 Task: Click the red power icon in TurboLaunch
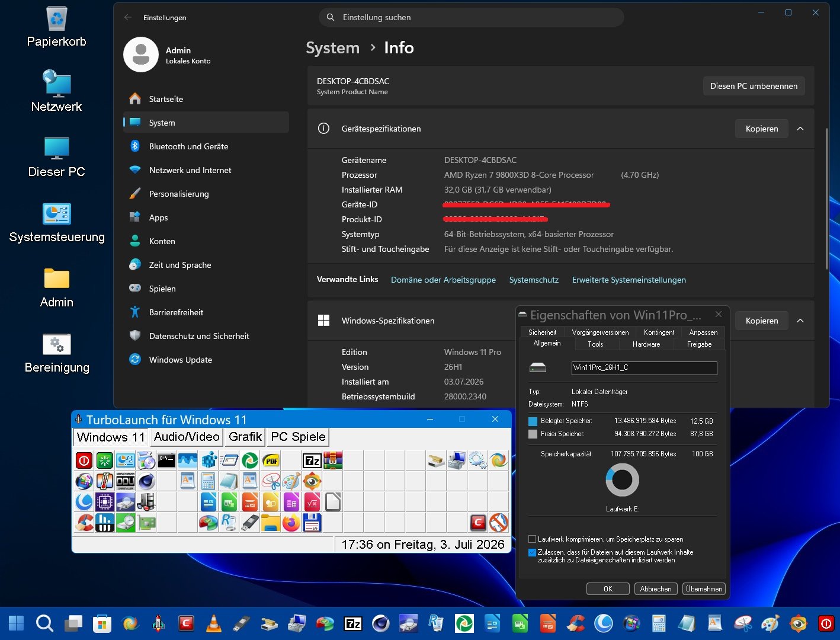[x=84, y=460]
